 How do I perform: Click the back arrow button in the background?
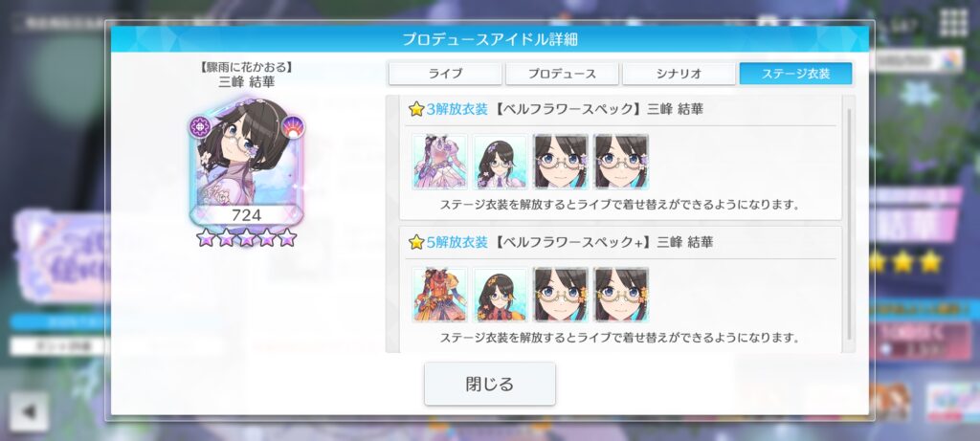point(29,411)
